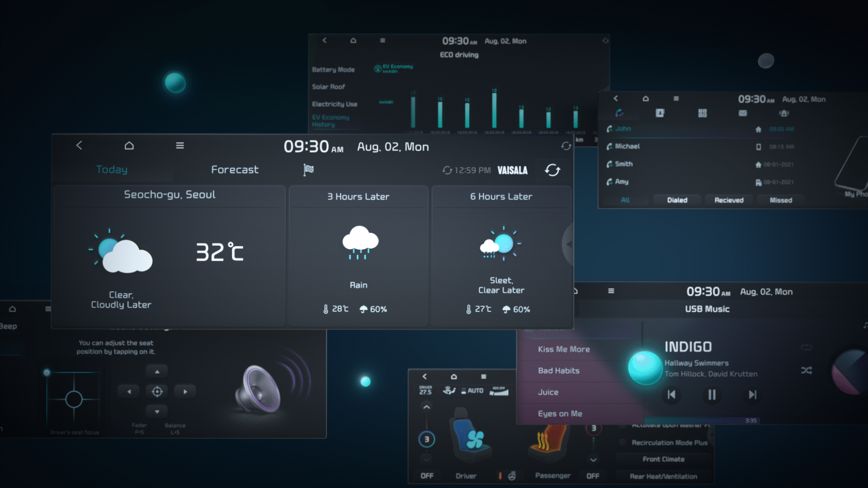Select Battery Mode in ECO driving
The height and width of the screenshot is (488, 868).
[333, 70]
